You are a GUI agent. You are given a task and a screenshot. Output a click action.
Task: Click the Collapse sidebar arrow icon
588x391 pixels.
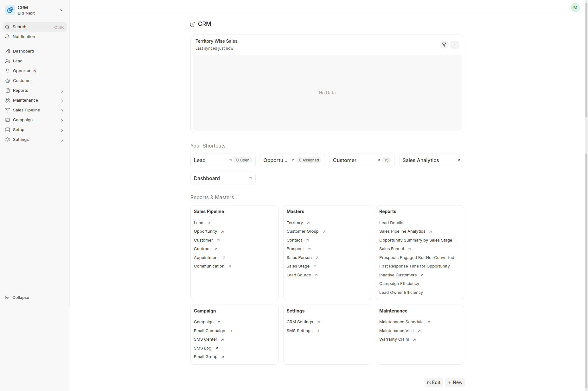click(7, 297)
